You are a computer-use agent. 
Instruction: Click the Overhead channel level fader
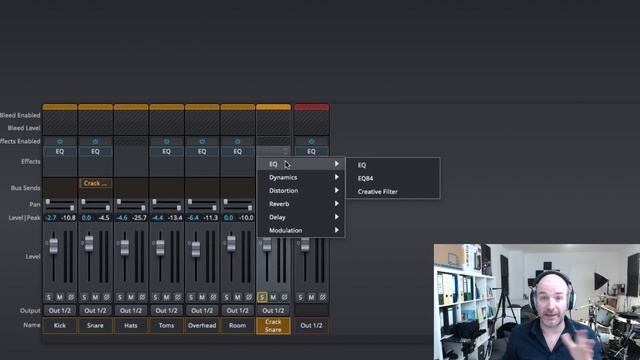(x=196, y=249)
